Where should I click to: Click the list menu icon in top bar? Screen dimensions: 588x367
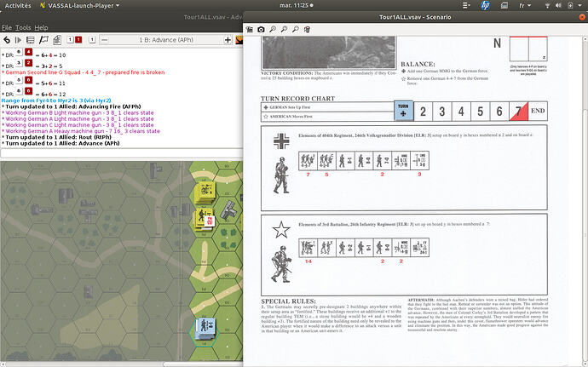[466, 5]
